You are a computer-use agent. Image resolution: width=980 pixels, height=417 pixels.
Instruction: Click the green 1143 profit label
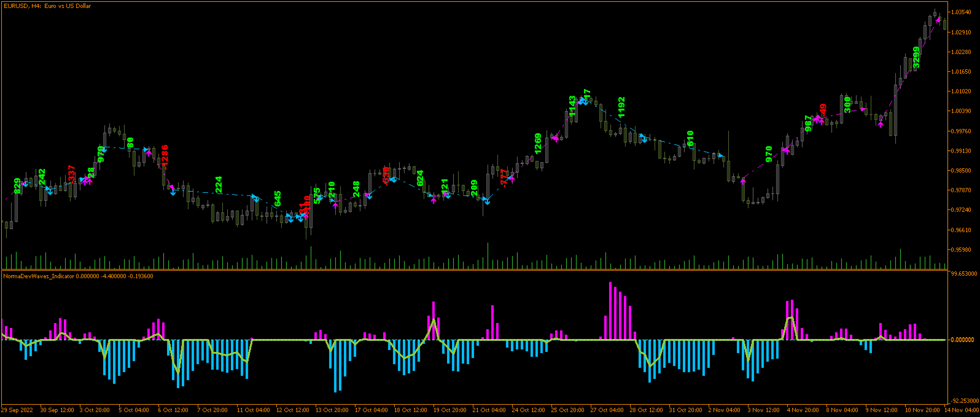point(572,106)
